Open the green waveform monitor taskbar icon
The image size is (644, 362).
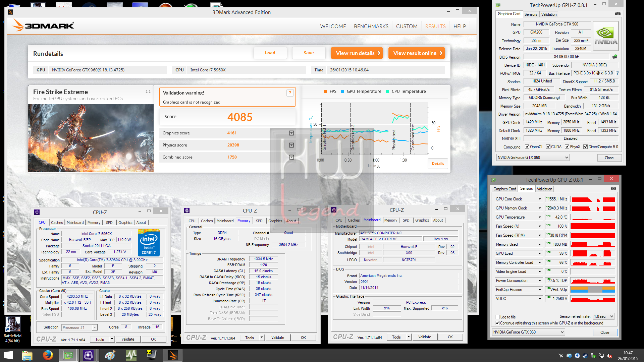tap(131, 355)
